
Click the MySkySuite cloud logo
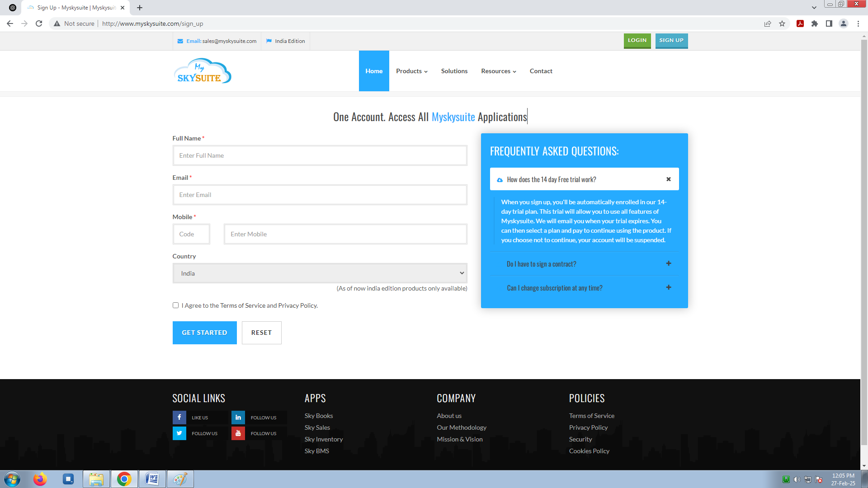coord(202,71)
